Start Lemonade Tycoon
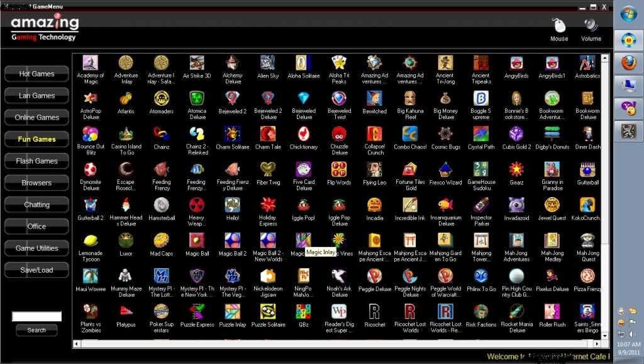 click(x=91, y=241)
